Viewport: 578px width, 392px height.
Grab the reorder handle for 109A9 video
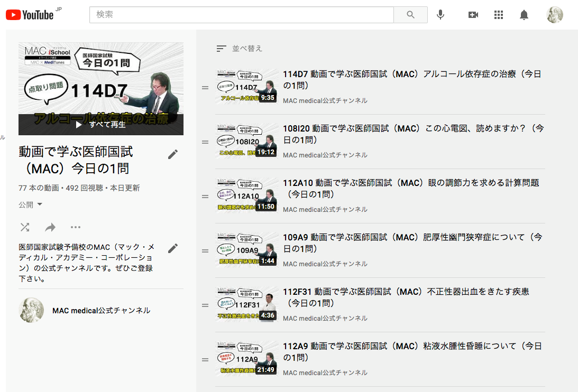[x=205, y=251]
